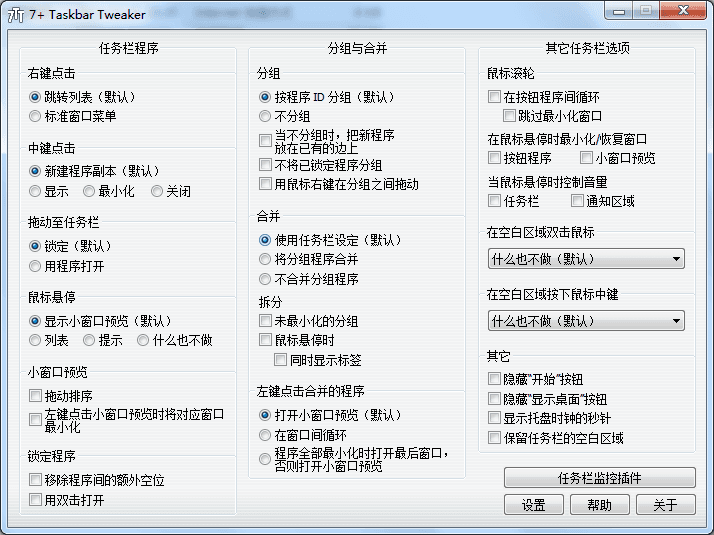Tick 用鼠标右键在分组之间拖动 checkbox
Image resolution: width=714 pixels, height=535 pixels.
click(265, 184)
